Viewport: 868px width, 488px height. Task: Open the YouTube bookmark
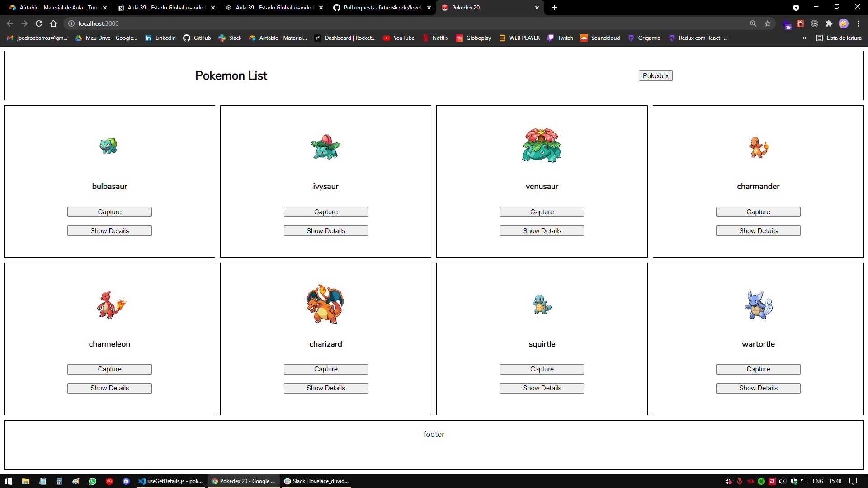[398, 38]
